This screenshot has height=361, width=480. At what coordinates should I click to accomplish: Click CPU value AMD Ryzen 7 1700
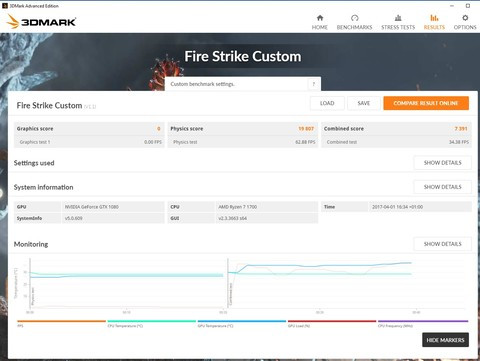coord(238,207)
